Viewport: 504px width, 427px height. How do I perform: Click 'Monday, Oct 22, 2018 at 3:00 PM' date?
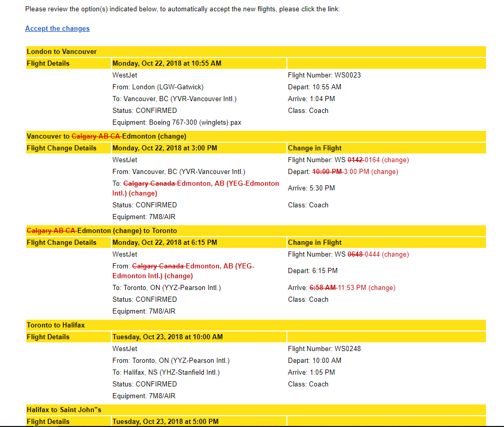coord(165,148)
